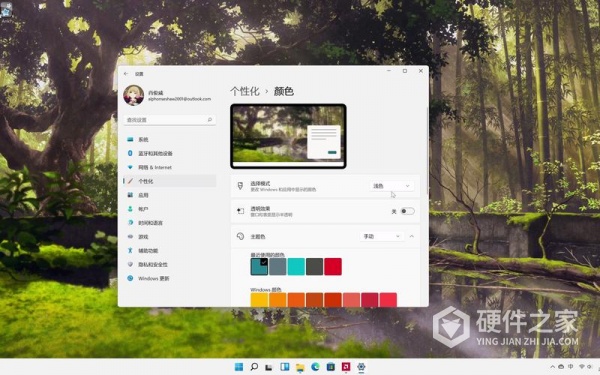This screenshot has width=600, height=375.
Task: Click the 颜色 page title text
Action: [284, 91]
